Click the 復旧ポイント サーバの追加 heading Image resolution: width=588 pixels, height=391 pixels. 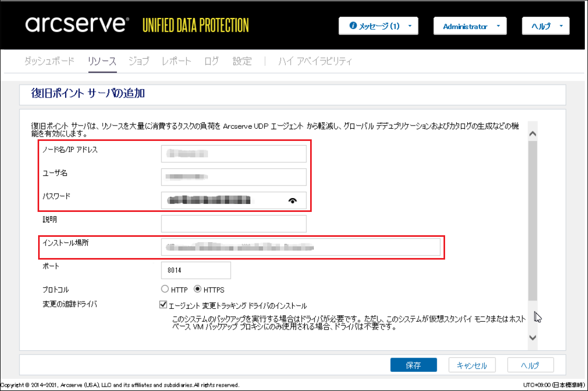tap(88, 93)
